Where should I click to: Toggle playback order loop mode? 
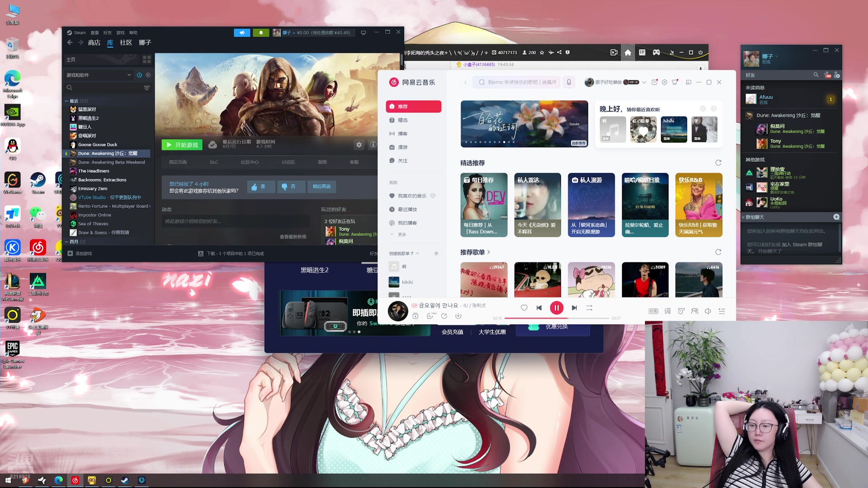(x=589, y=308)
